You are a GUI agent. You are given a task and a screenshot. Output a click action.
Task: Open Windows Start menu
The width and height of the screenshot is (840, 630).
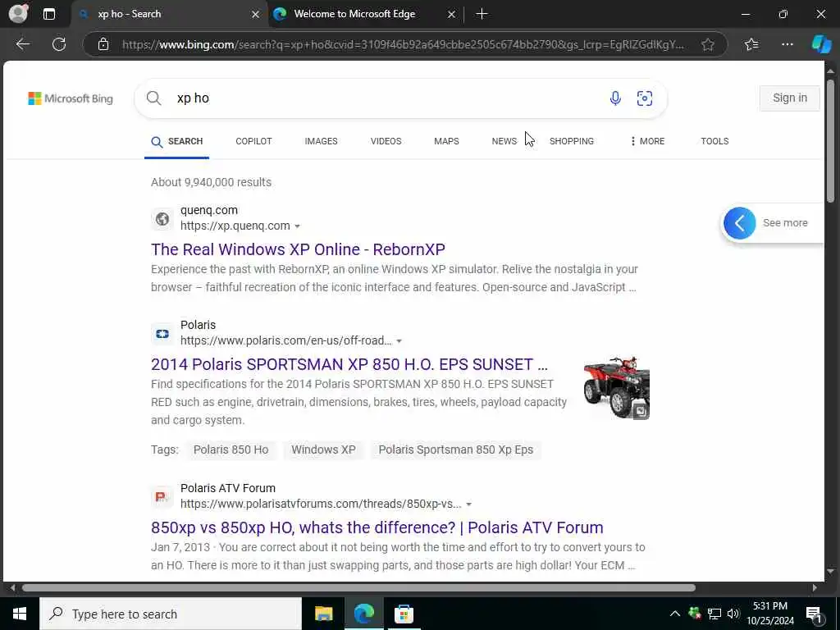20,614
